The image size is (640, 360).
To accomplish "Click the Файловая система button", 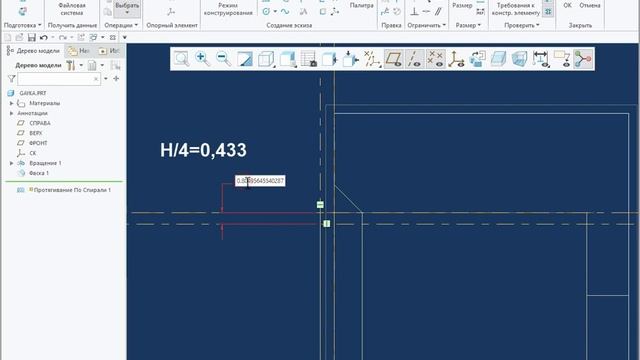I will (x=72, y=9).
